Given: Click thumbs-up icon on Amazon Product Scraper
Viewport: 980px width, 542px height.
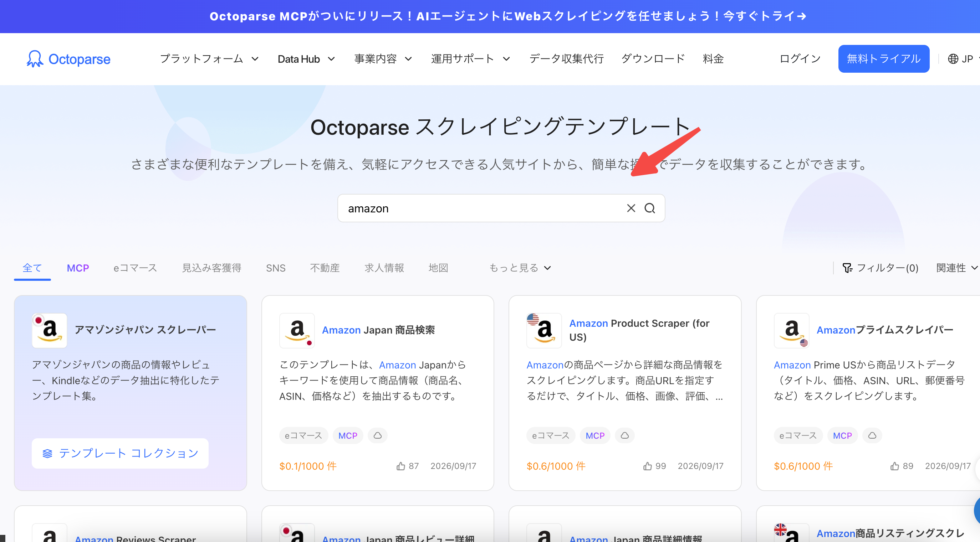Looking at the screenshot, I should tap(648, 466).
